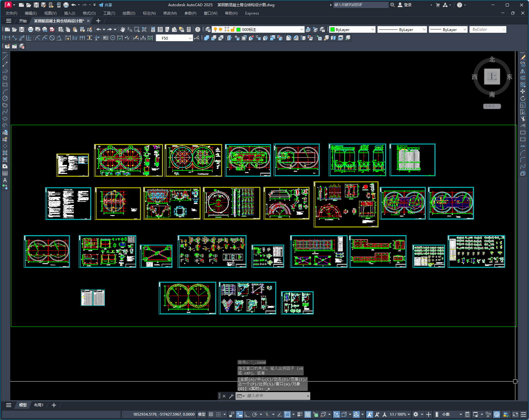Screen dimensions: 529x420
Task: Open the 视图(V) menu
Action: pos(50,13)
